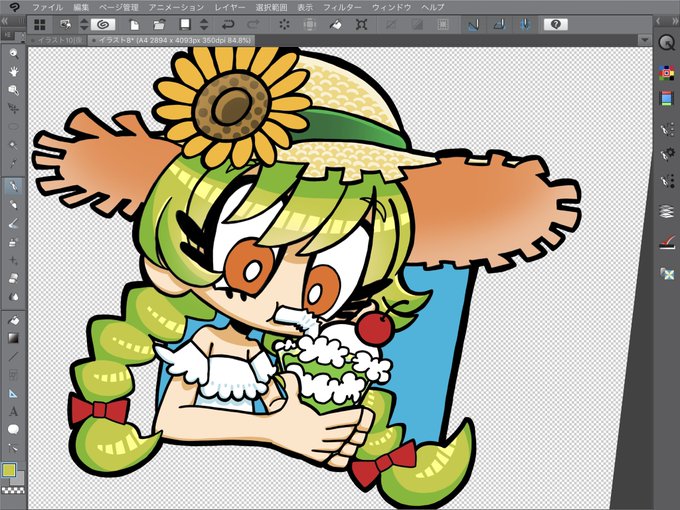Select the Text tool
Screen dimensions: 680x510
pos(13,412)
